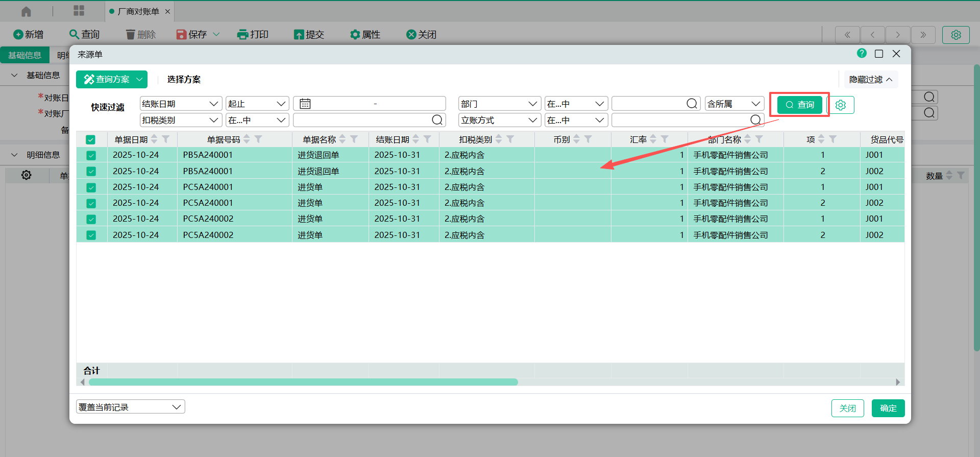Uncheck the first PB5A240001 row checkbox

point(91,155)
